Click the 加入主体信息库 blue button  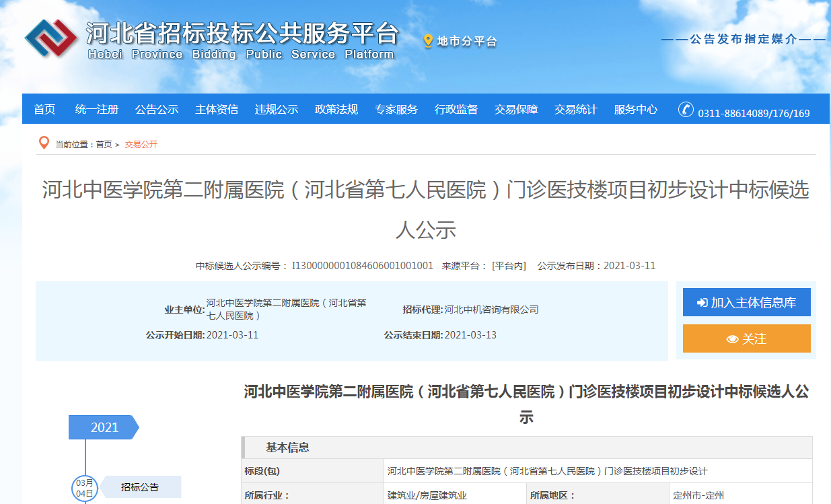click(746, 303)
